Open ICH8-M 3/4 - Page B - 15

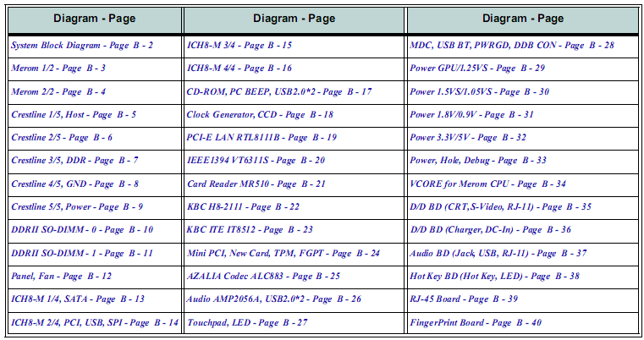(x=239, y=45)
